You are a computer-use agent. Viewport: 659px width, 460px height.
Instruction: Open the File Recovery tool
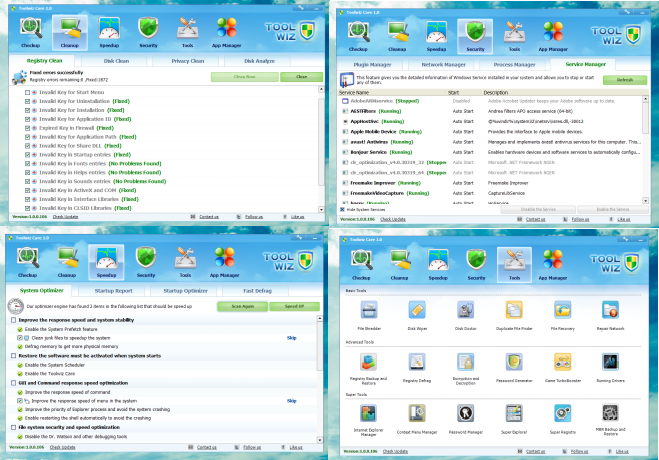tap(562, 311)
